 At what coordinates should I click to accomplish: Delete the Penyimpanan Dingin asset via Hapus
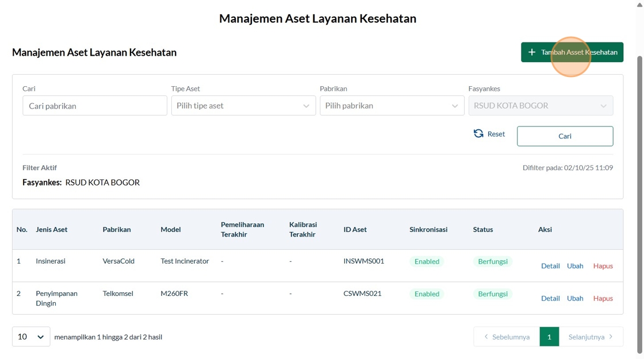pos(603,299)
